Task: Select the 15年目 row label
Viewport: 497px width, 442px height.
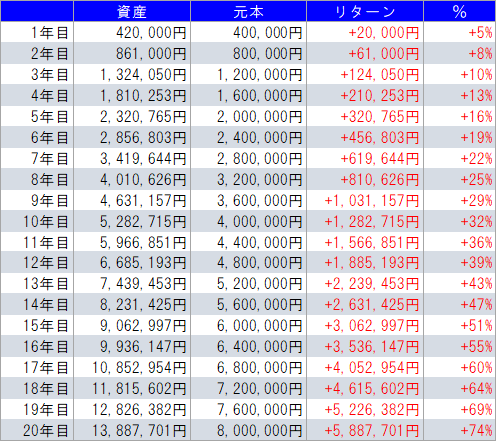Action: [x=46, y=326]
